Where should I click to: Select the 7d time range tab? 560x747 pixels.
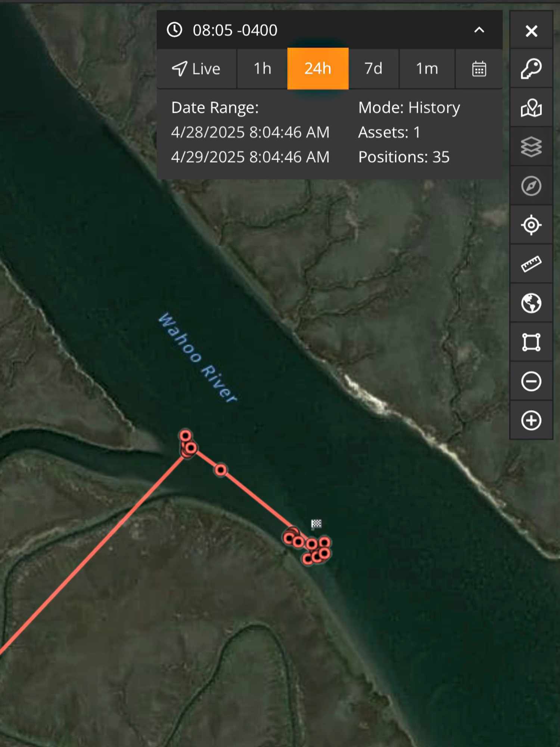click(x=373, y=69)
